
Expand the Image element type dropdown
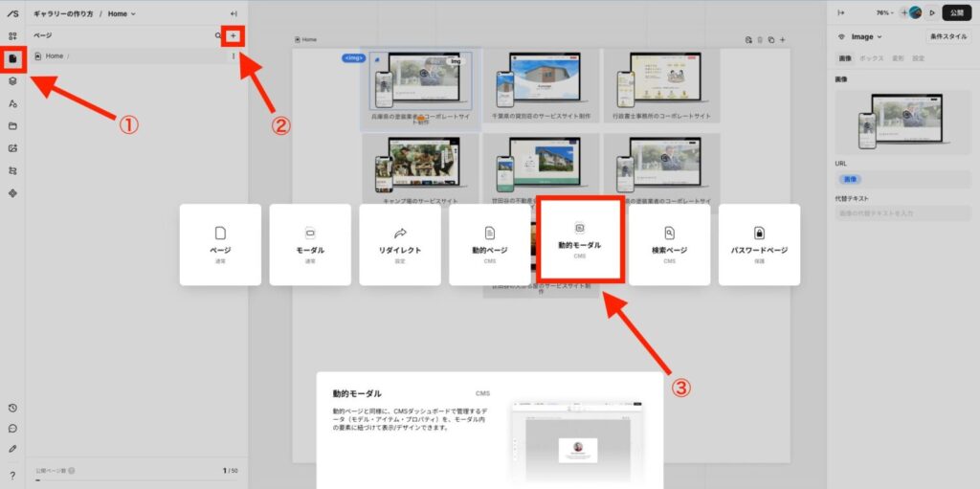[859, 37]
